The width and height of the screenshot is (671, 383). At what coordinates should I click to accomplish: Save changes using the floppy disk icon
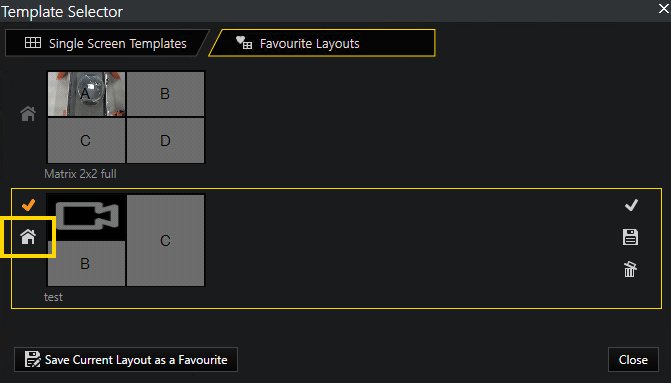tap(630, 237)
